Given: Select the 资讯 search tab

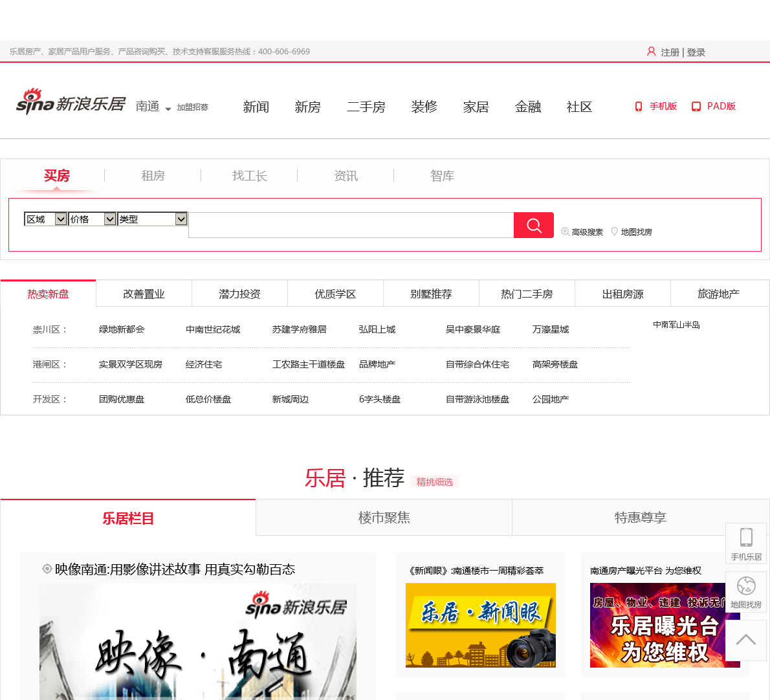Looking at the screenshot, I should (346, 176).
